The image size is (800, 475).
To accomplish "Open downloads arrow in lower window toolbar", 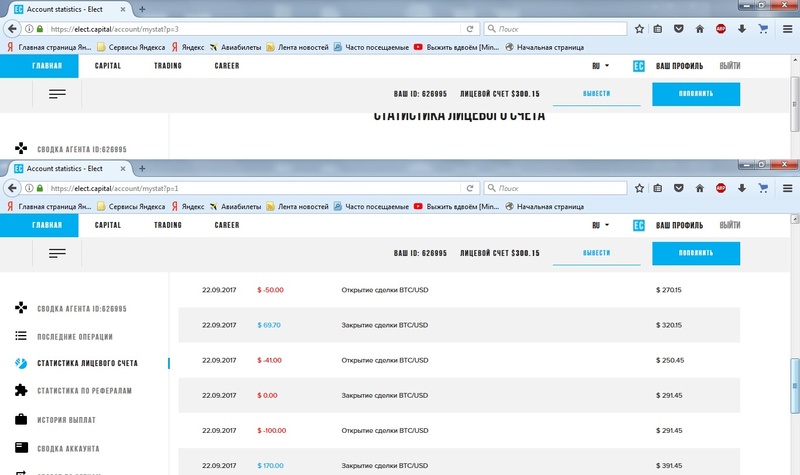I will pos(742,188).
